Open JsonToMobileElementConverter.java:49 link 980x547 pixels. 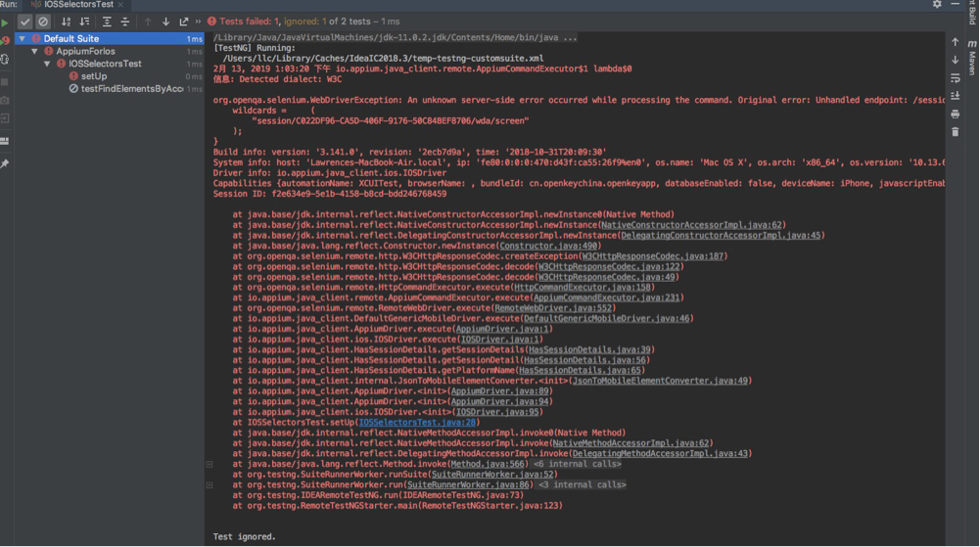660,381
